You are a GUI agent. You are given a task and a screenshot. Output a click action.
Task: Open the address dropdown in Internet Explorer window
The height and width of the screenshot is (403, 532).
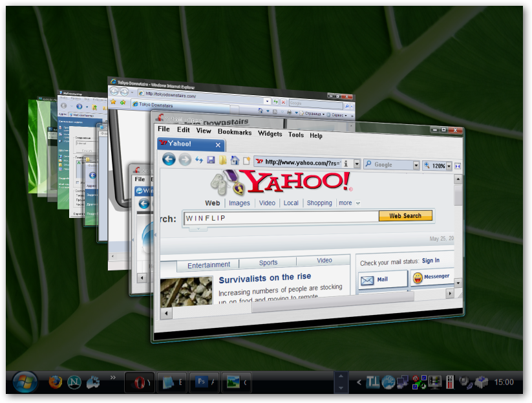[x=267, y=101]
